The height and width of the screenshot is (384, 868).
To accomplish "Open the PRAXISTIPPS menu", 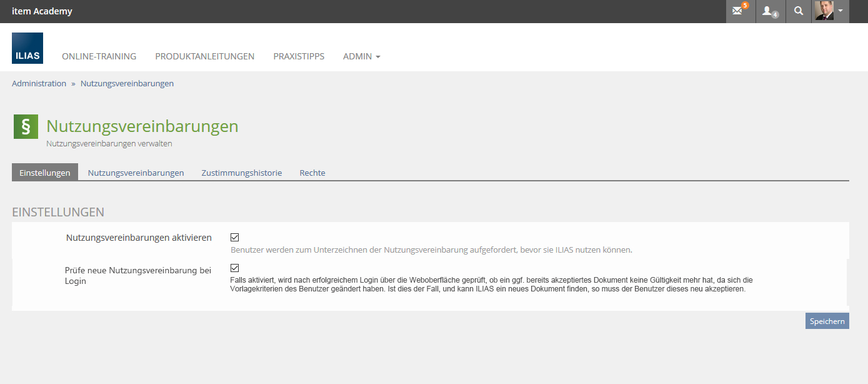I will pyautogui.click(x=299, y=56).
